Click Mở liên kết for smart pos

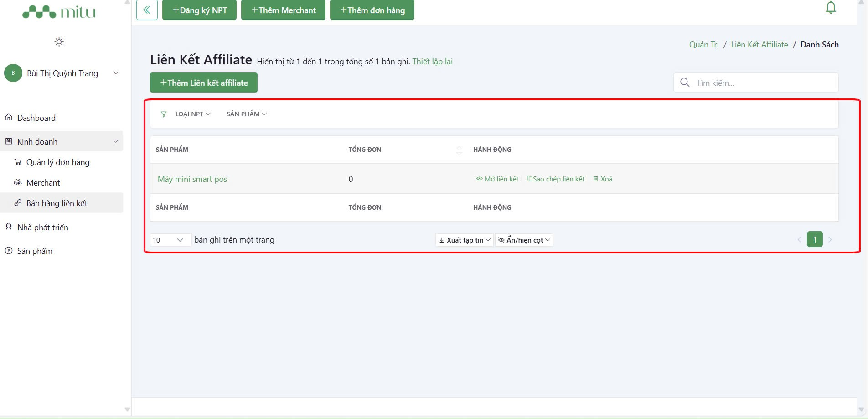pyautogui.click(x=497, y=179)
